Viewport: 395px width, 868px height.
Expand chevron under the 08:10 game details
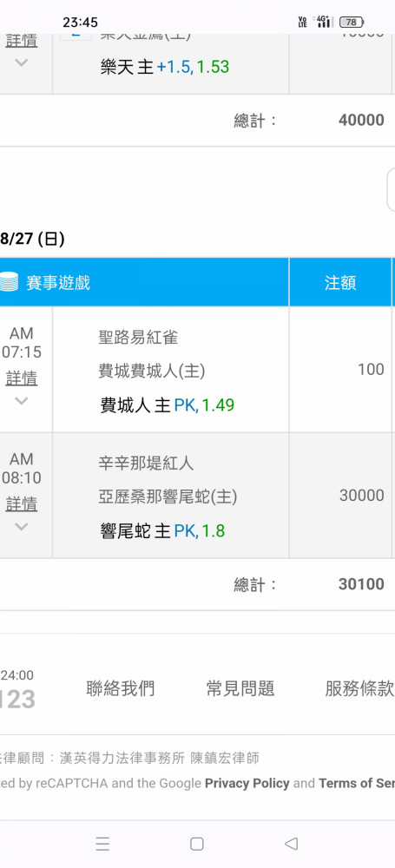coord(21,527)
